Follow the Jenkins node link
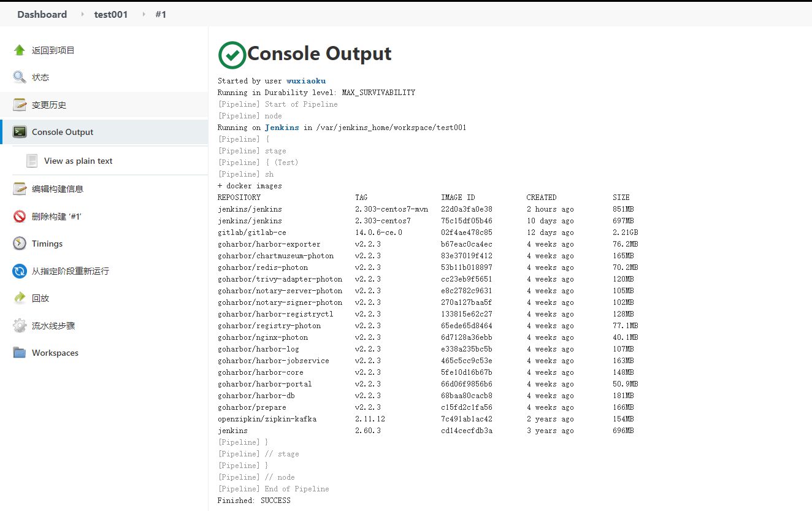The height and width of the screenshot is (511, 812). (x=282, y=128)
